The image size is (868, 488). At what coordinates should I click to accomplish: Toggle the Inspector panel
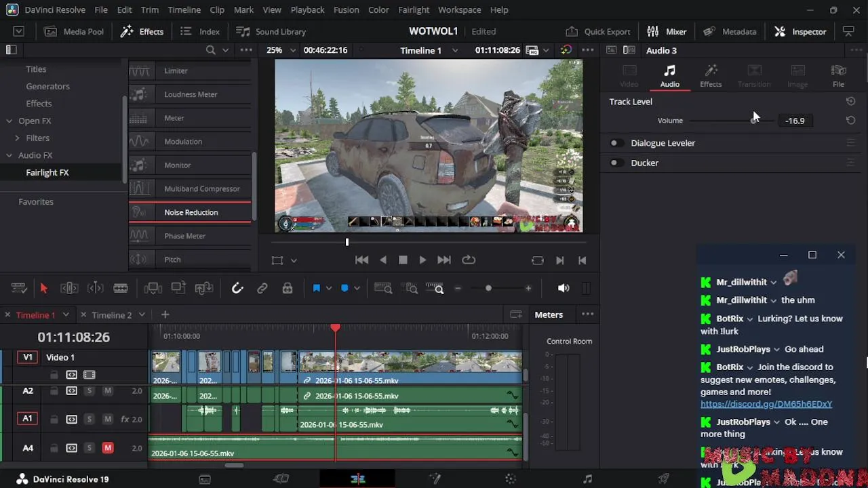(x=800, y=31)
